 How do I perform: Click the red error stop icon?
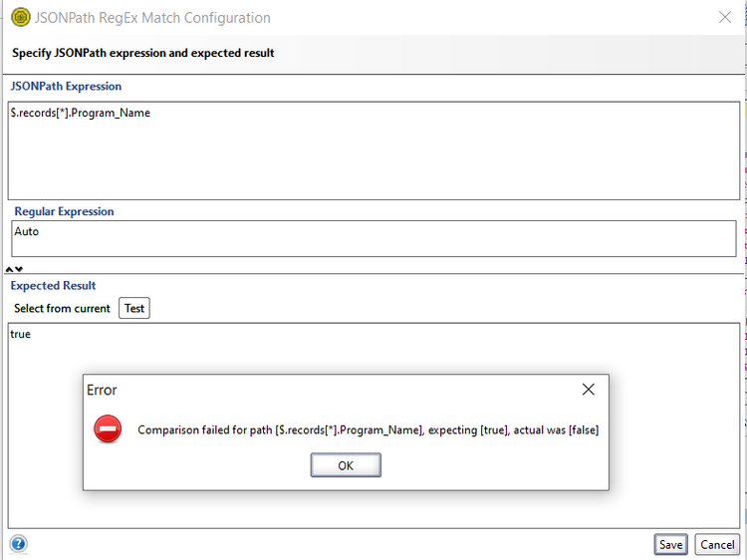coord(108,429)
